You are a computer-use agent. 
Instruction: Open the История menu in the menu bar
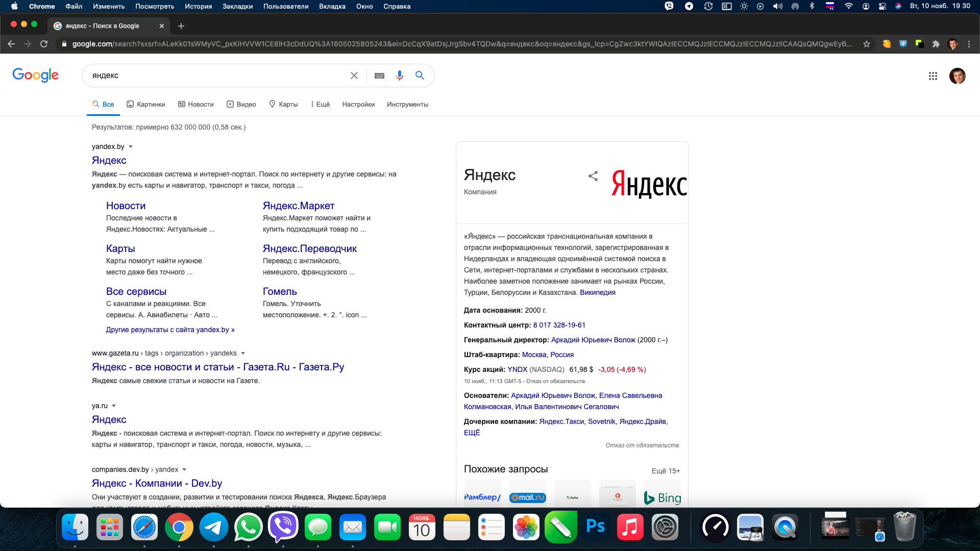tap(198, 6)
